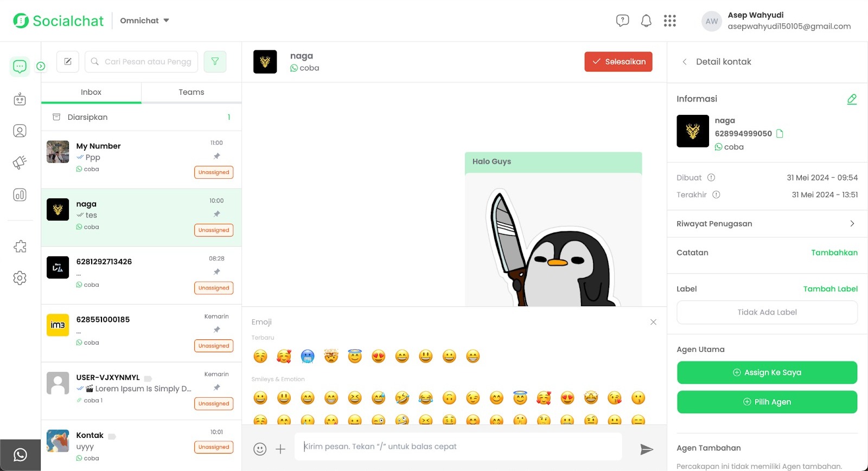868x471 pixels.
Task: Click the Selesaikan button
Action: coord(618,62)
